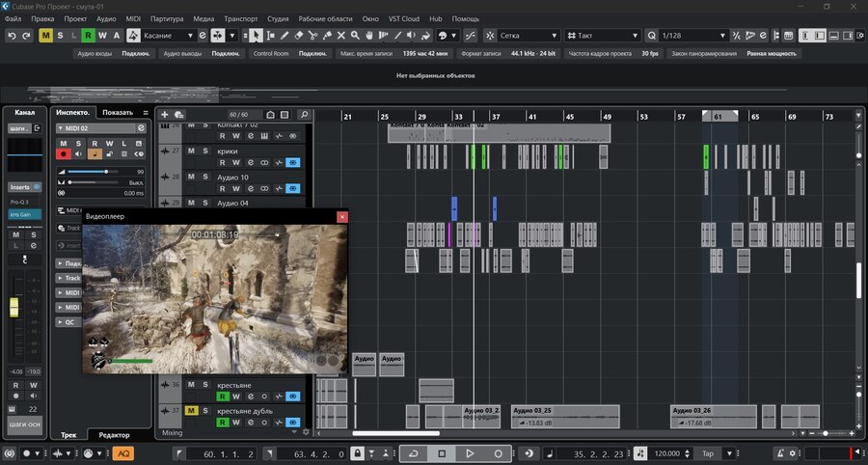This screenshot has width=868, height=465.
Task: Click the Add Track plus button
Action: point(165,115)
